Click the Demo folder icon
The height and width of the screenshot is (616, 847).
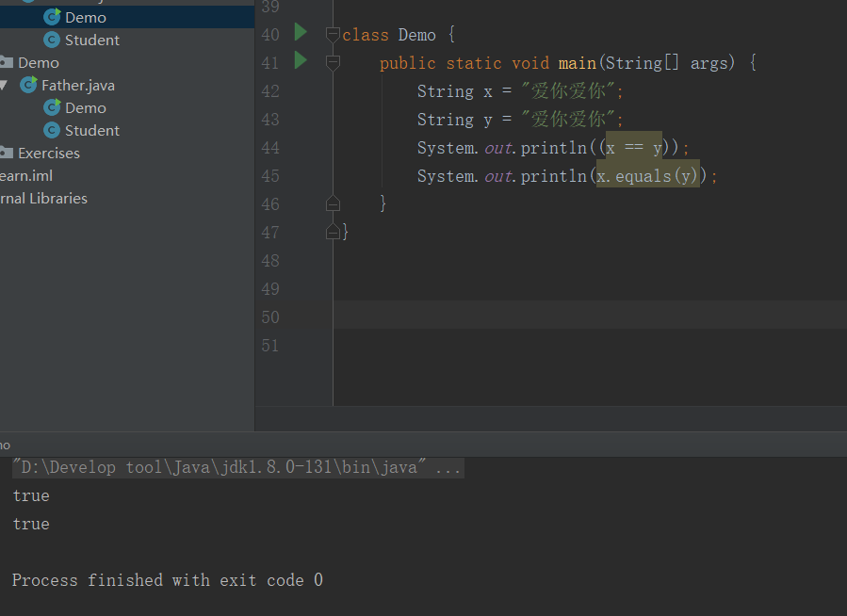point(7,62)
